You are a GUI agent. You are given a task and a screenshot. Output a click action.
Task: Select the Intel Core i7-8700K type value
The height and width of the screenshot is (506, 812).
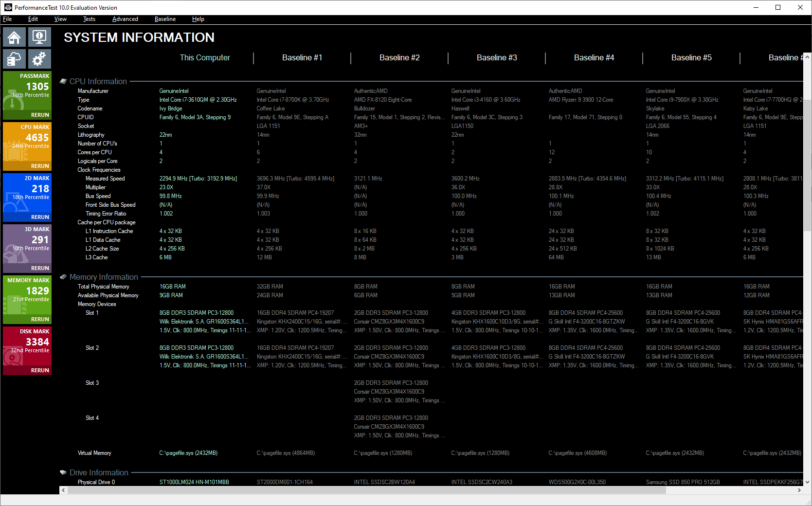click(293, 100)
